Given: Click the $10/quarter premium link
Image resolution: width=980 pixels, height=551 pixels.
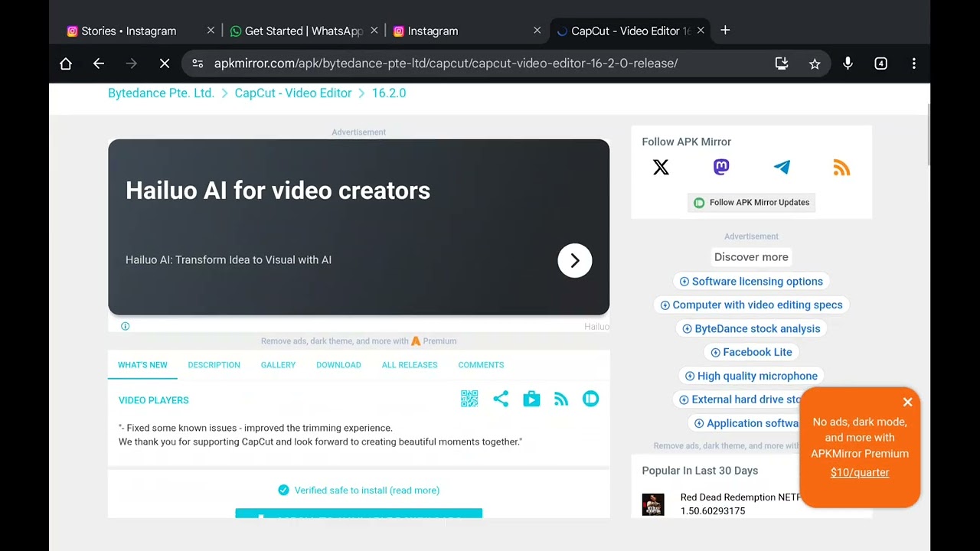Looking at the screenshot, I should [860, 472].
